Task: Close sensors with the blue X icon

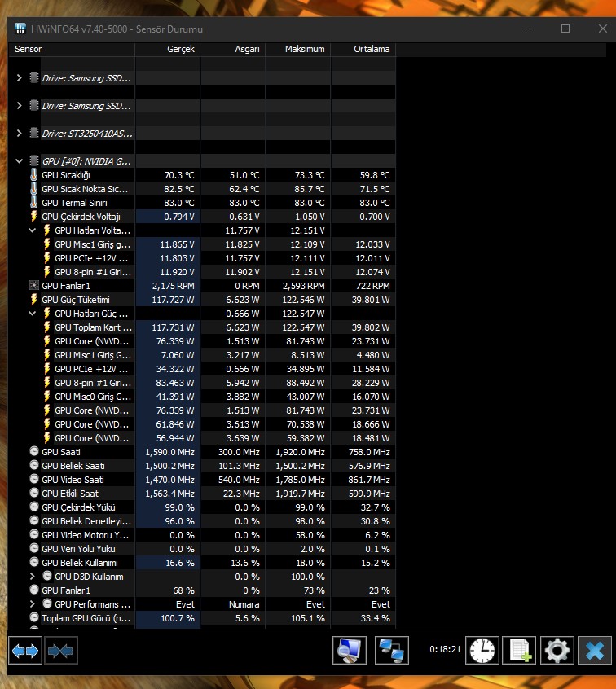Action: click(x=595, y=651)
